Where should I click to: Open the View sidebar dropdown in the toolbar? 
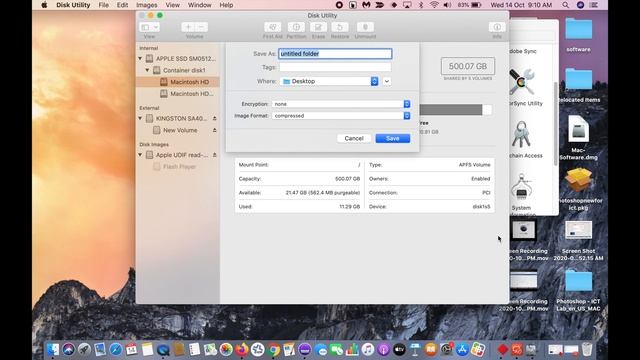point(149,27)
